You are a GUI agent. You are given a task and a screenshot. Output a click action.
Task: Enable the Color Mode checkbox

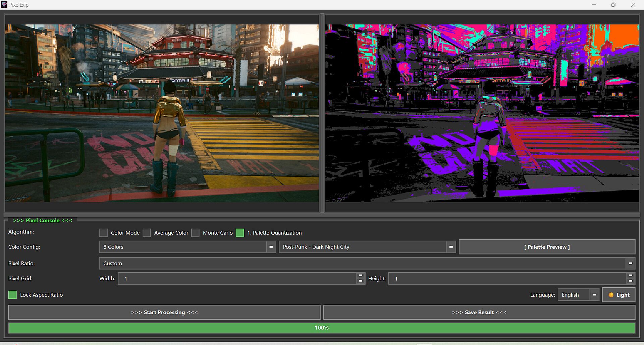(104, 233)
